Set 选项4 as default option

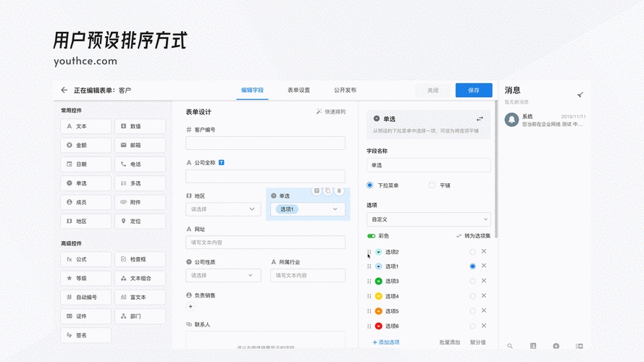coord(473,296)
